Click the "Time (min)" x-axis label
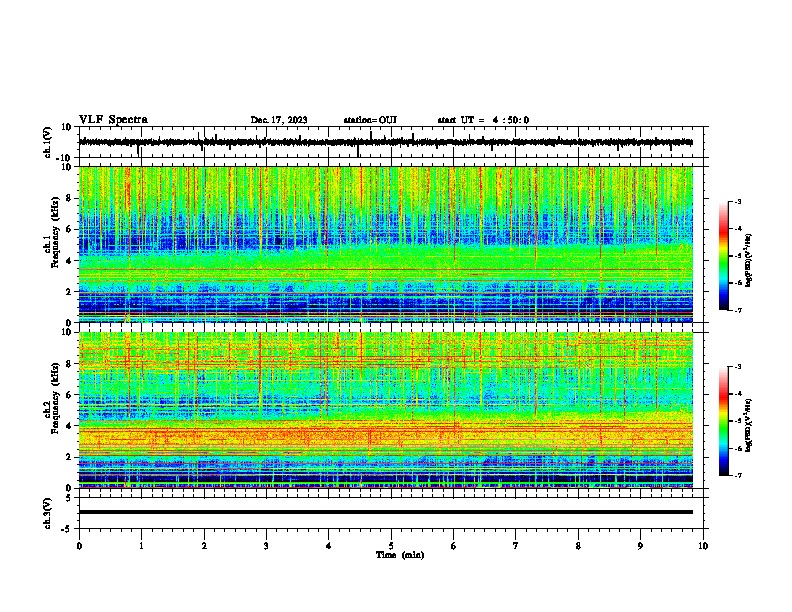 click(x=400, y=555)
